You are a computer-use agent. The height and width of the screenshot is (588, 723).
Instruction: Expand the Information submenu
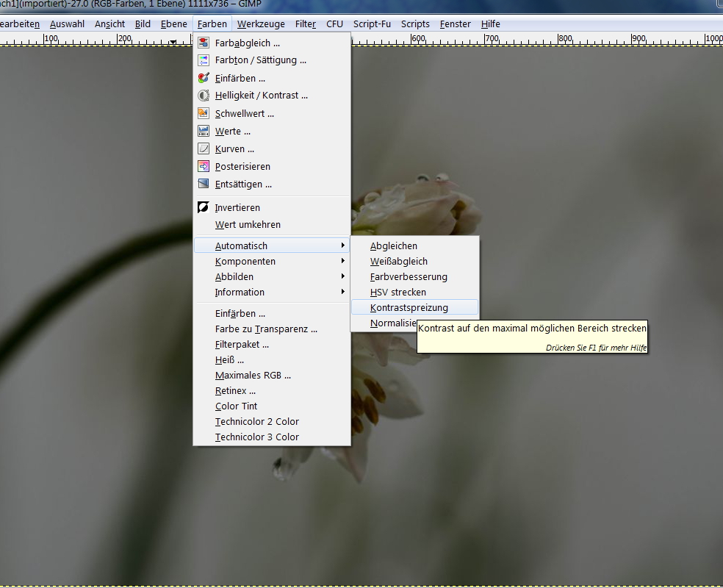(272, 292)
